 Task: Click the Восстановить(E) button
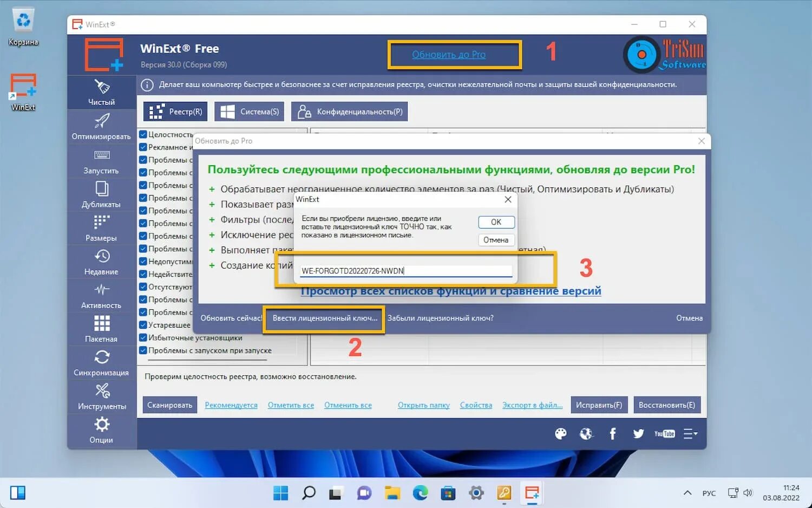[667, 405]
